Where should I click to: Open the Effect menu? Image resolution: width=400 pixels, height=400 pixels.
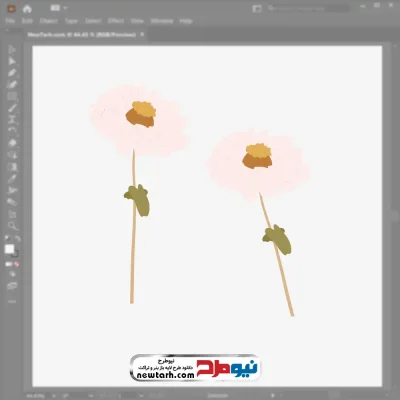click(116, 21)
